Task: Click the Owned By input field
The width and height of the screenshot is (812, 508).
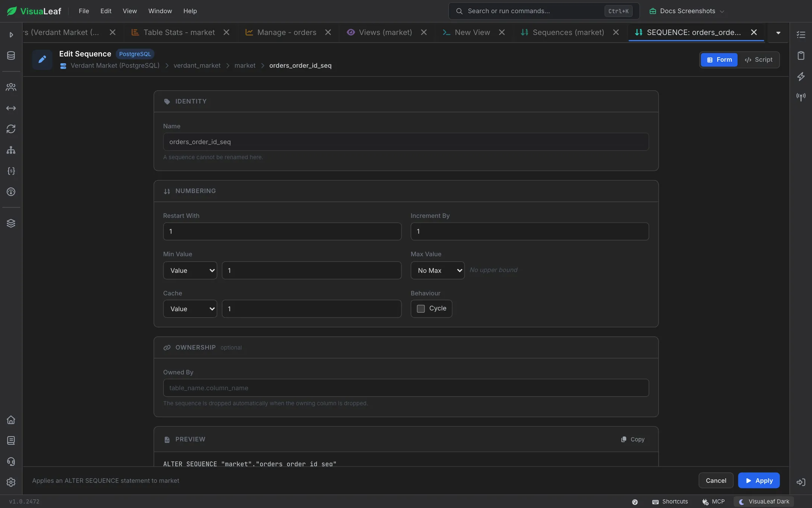Action: point(406,388)
